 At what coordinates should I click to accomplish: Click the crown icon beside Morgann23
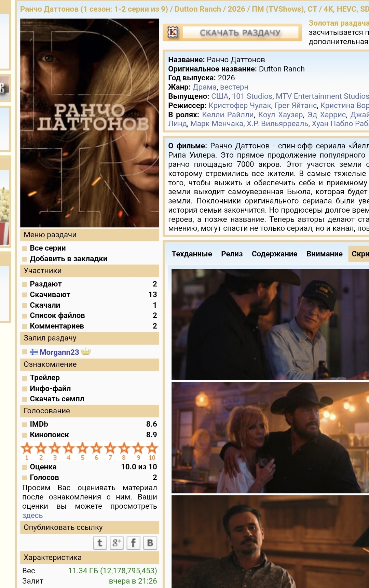[86, 351]
